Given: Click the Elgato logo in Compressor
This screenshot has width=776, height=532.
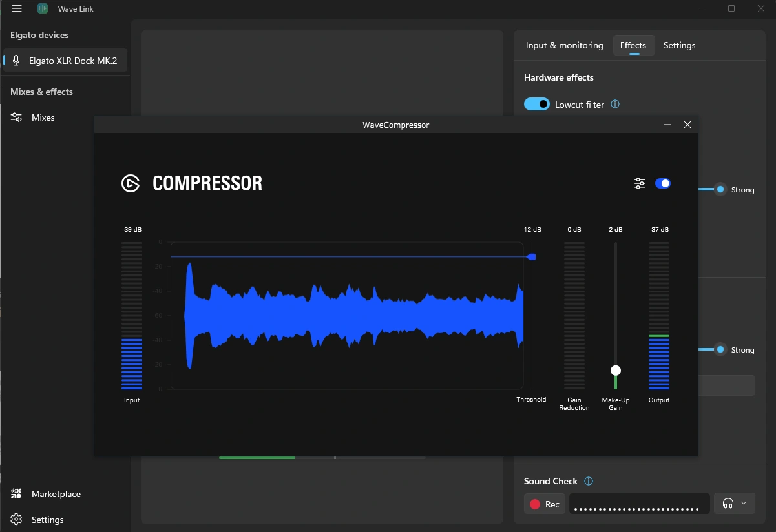Looking at the screenshot, I should [x=131, y=183].
